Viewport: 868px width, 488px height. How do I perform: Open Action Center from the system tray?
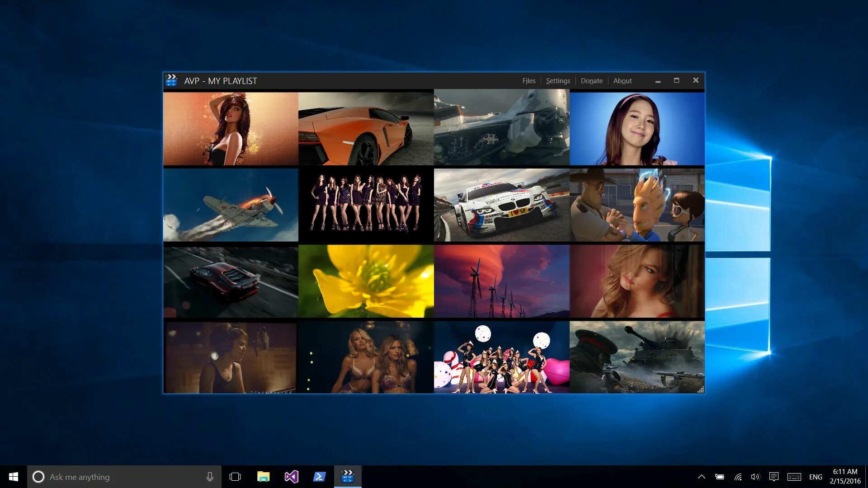point(774,476)
